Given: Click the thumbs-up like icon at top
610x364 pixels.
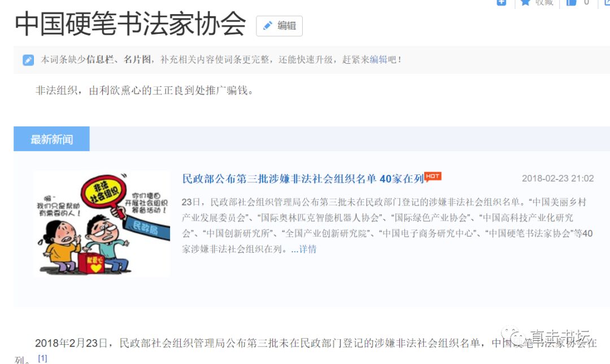Looking at the screenshot, I should [x=571, y=2].
